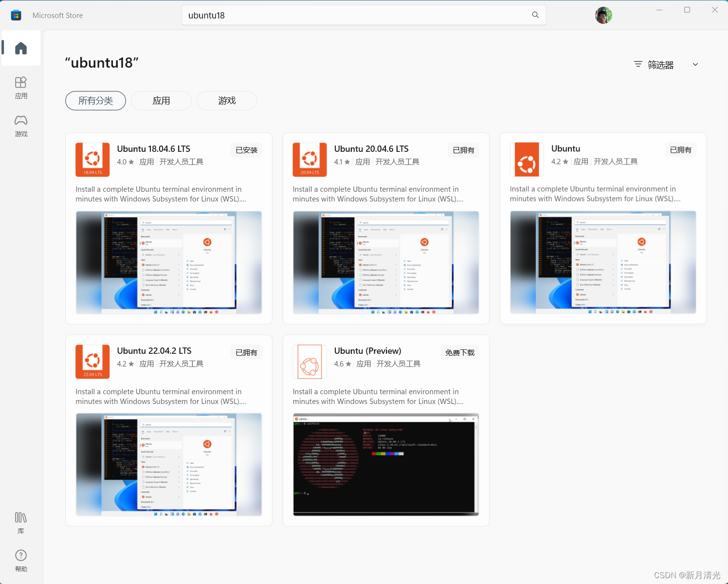Click the Ubuntu 20.04.6 LTS app icon
The image size is (728, 584).
click(x=309, y=160)
